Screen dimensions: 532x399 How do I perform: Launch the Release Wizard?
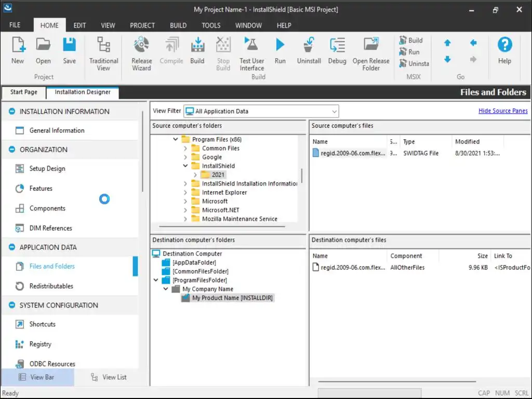tap(141, 54)
